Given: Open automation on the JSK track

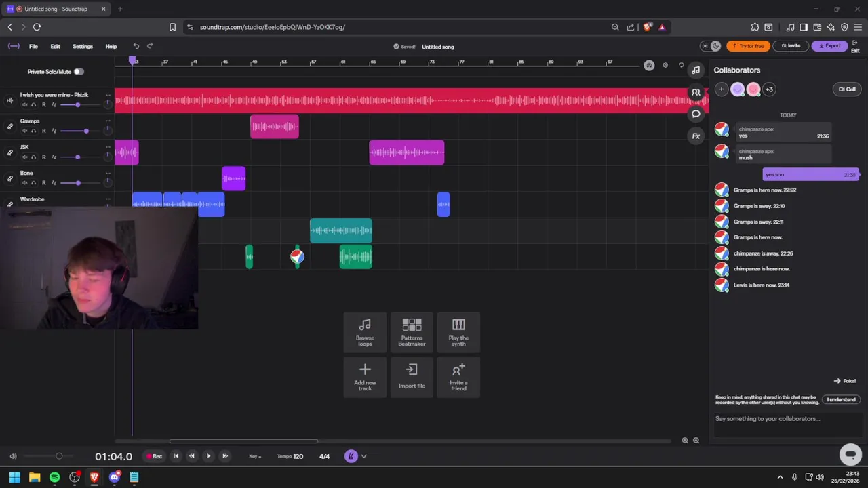Looking at the screenshot, I should pos(54,157).
